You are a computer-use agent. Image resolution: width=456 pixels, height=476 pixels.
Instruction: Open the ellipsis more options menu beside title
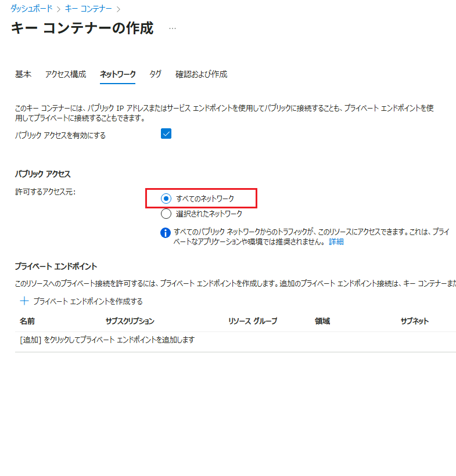tap(172, 28)
